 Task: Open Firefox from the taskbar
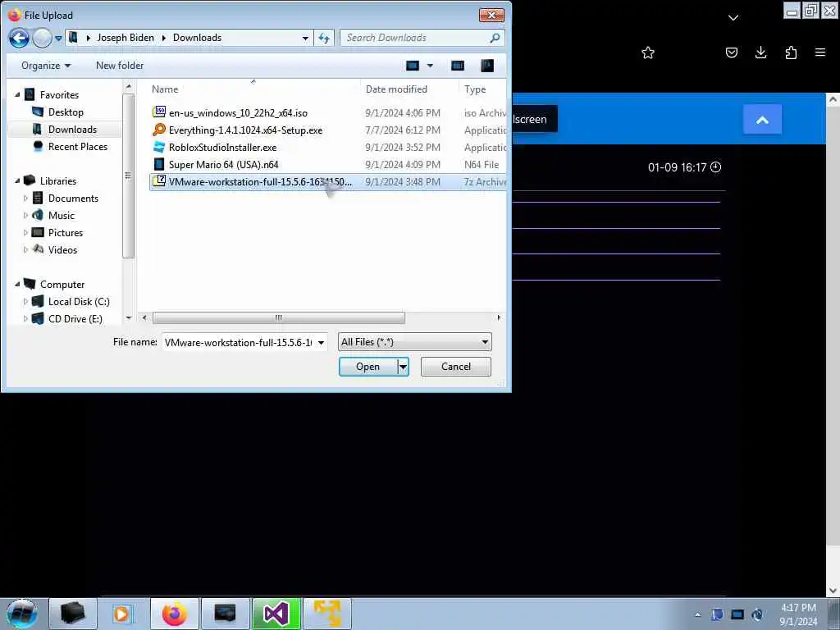175,614
